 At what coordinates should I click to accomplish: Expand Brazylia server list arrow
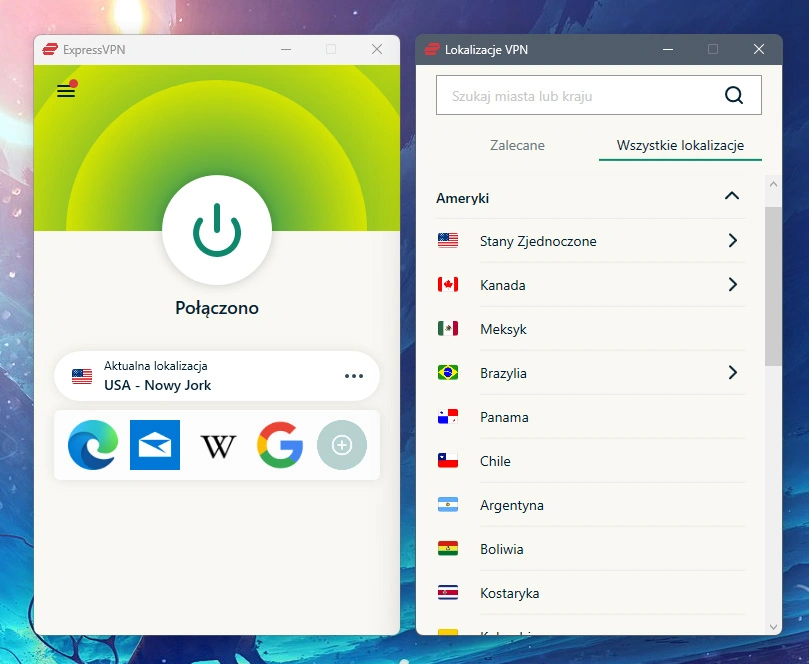coord(733,373)
